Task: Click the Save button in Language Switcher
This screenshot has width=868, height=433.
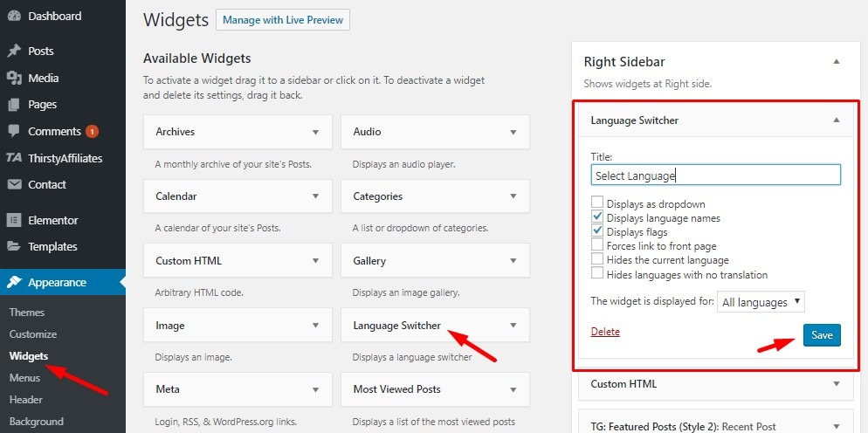Action: tap(822, 334)
